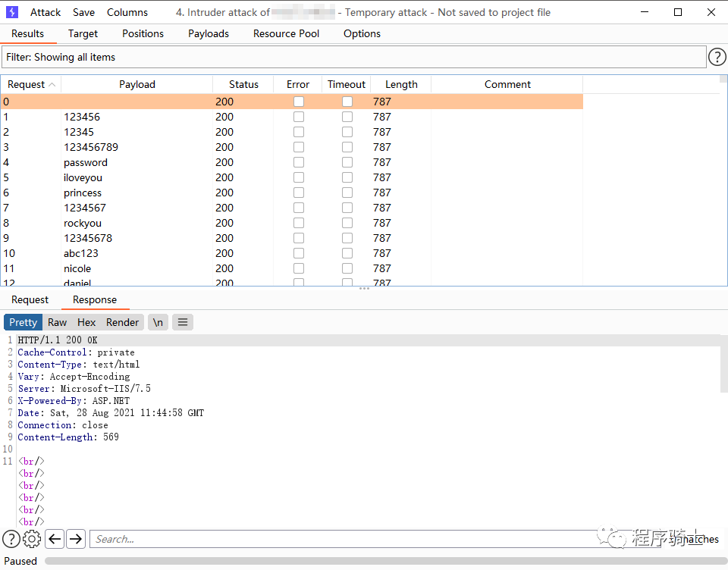Image resolution: width=728 pixels, height=570 pixels.
Task: Switch to the Request tab
Action: [x=30, y=299]
